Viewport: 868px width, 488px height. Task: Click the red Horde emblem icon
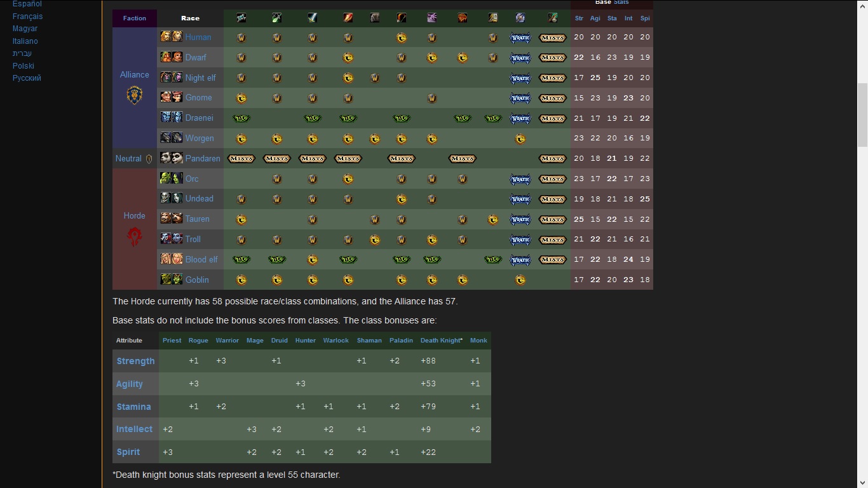tap(134, 237)
